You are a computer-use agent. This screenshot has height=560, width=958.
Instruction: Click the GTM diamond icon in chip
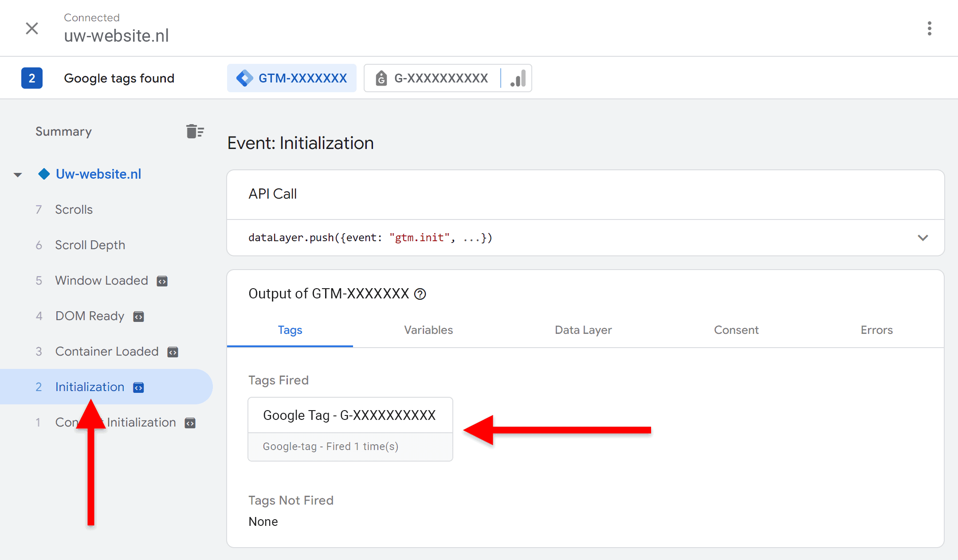pyautogui.click(x=245, y=78)
